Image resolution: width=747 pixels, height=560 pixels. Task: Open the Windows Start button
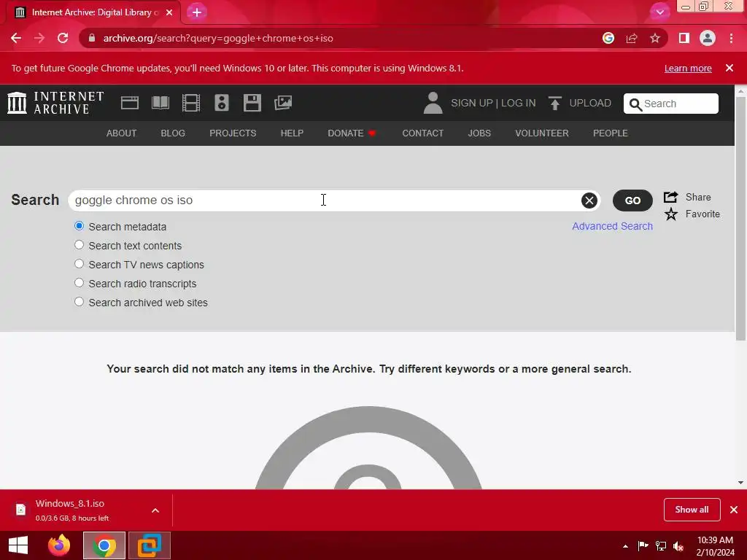pos(18,545)
